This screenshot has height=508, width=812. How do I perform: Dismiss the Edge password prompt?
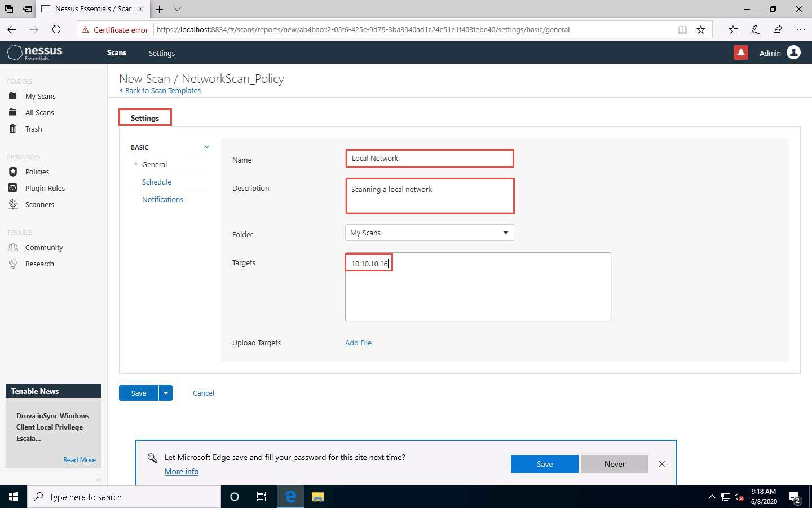click(x=662, y=464)
